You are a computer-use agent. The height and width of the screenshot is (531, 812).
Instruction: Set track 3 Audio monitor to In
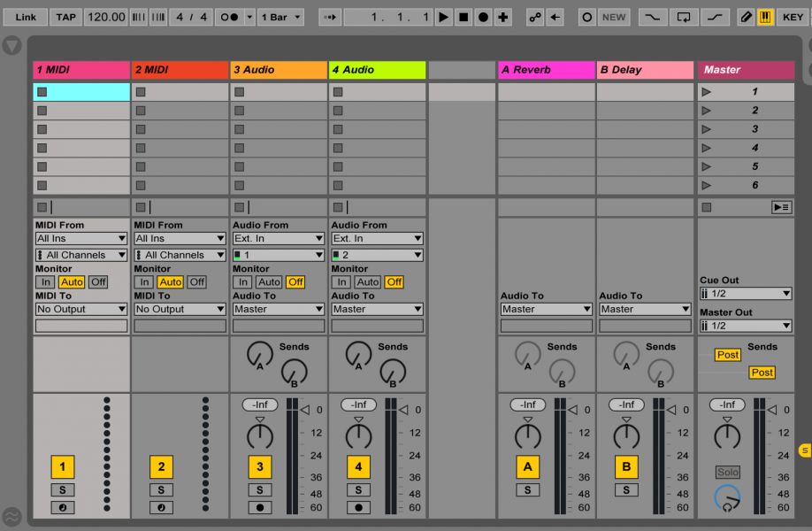click(241, 282)
